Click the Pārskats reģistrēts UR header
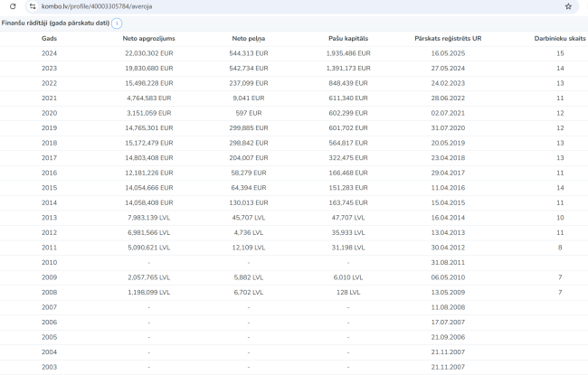 [448, 39]
